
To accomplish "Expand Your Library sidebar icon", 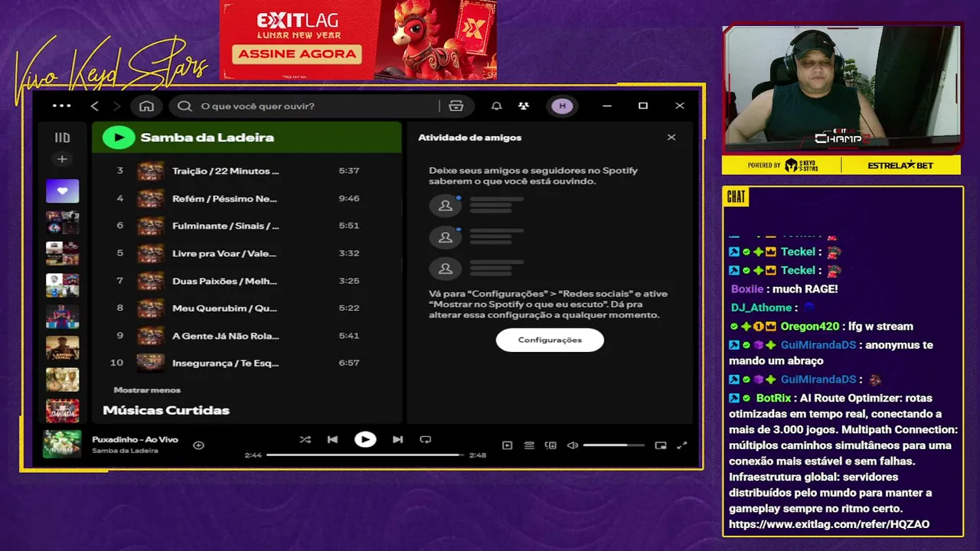I will (x=62, y=138).
